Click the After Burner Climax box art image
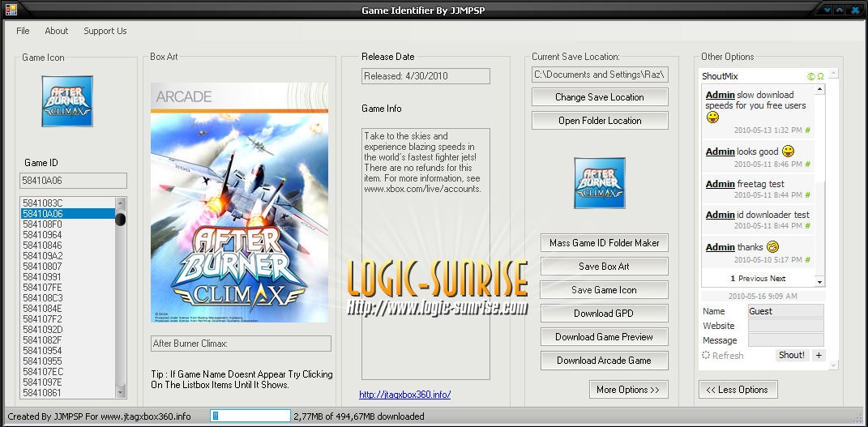Image resolution: width=868 pixels, height=427 pixels. tap(239, 203)
